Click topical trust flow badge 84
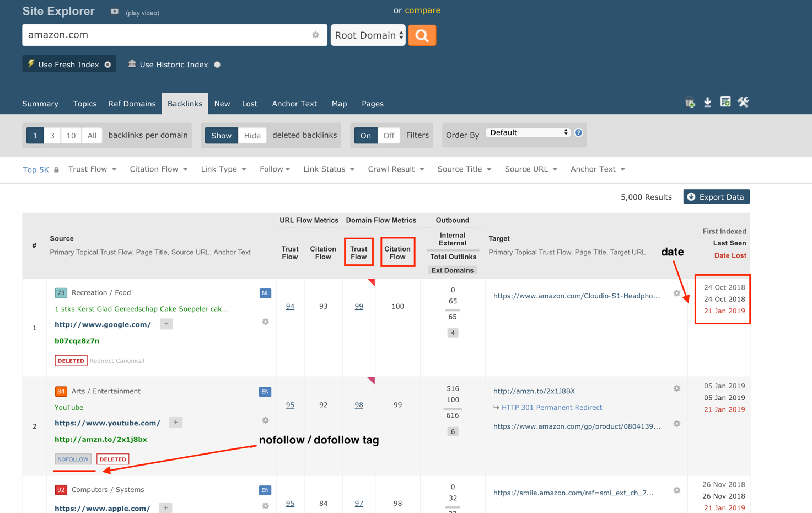 [61, 392]
